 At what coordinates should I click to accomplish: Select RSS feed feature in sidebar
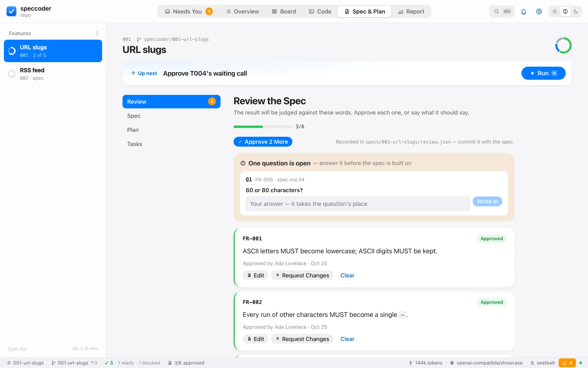pyautogui.click(x=53, y=74)
